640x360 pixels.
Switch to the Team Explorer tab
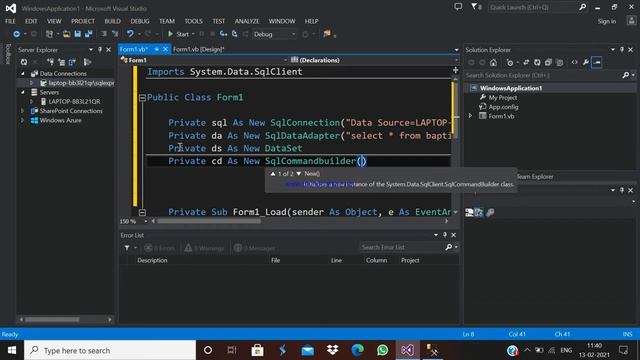[535, 177]
